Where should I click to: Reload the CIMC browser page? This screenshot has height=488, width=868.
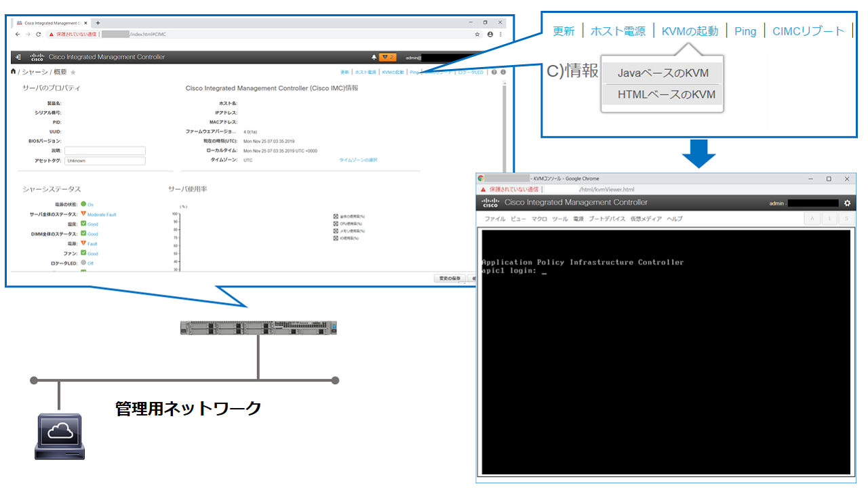tap(39, 34)
